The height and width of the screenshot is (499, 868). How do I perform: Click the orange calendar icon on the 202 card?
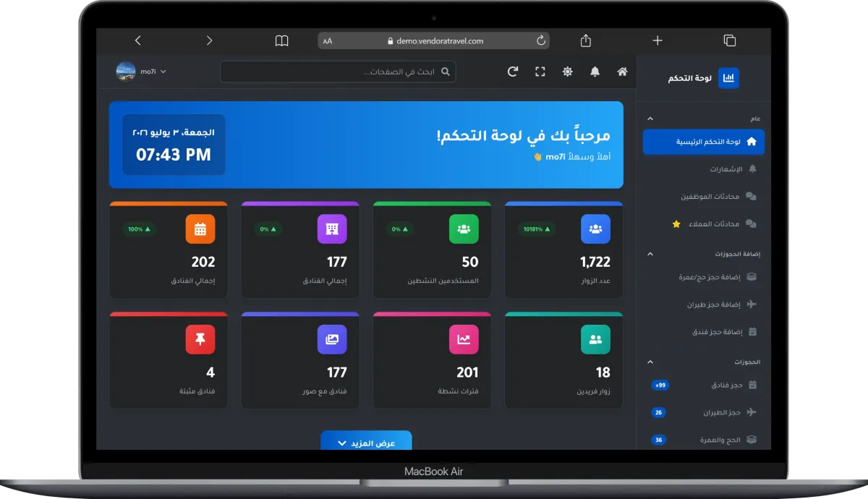click(x=200, y=229)
